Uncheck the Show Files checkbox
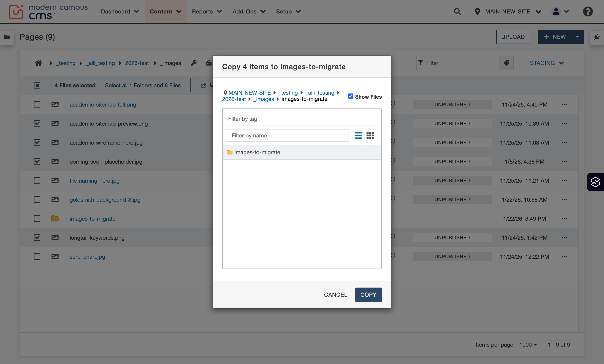 coord(351,96)
